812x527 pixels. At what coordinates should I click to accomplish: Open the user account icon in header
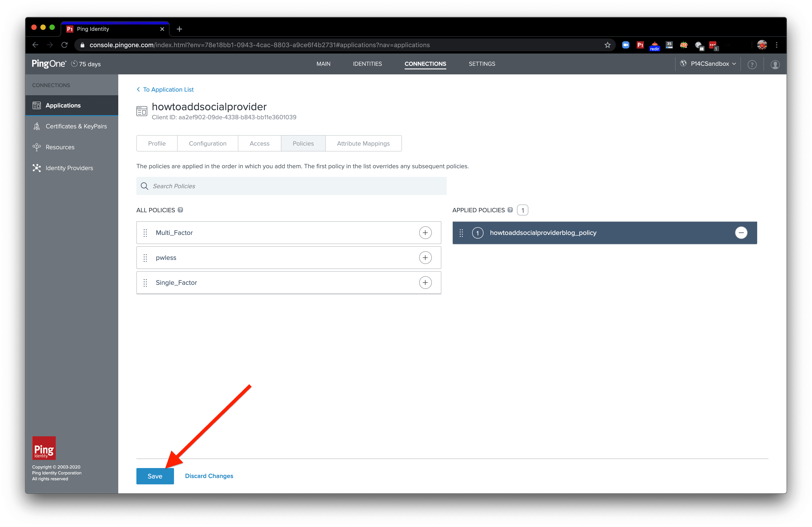click(x=775, y=64)
